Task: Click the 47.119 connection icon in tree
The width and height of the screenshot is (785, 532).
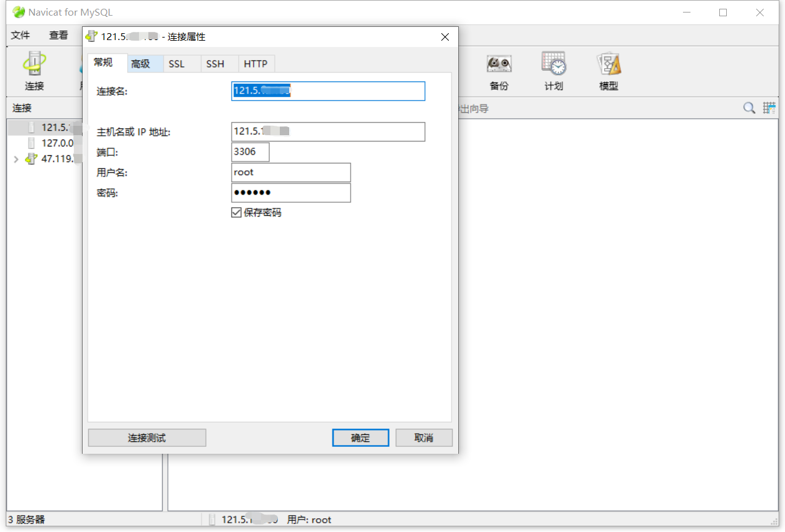Action: (31, 159)
